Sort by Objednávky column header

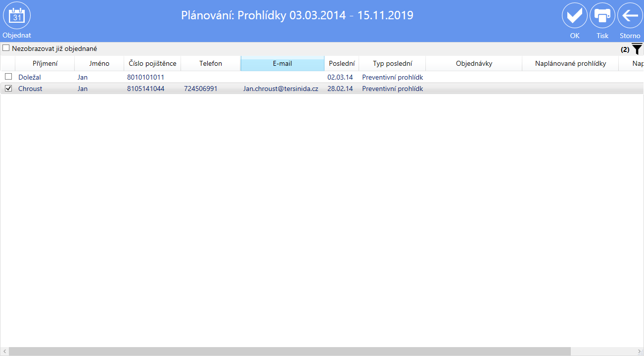pyautogui.click(x=474, y=63)
